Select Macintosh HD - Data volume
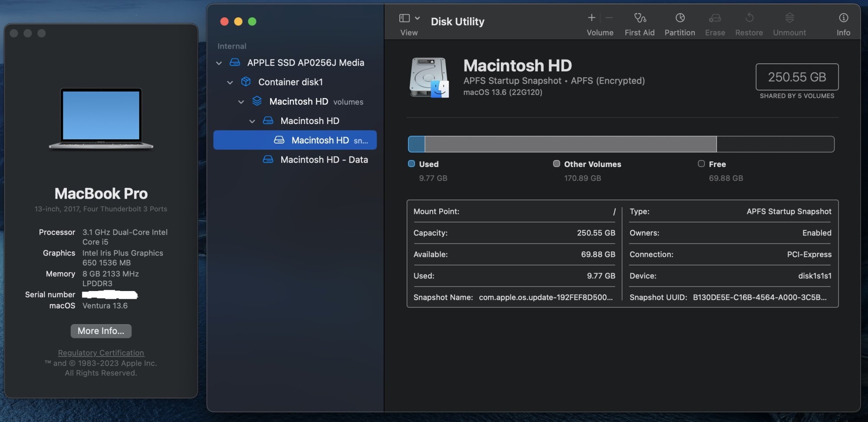This screenshot has width=868, height=422. [x=324, y=160]
